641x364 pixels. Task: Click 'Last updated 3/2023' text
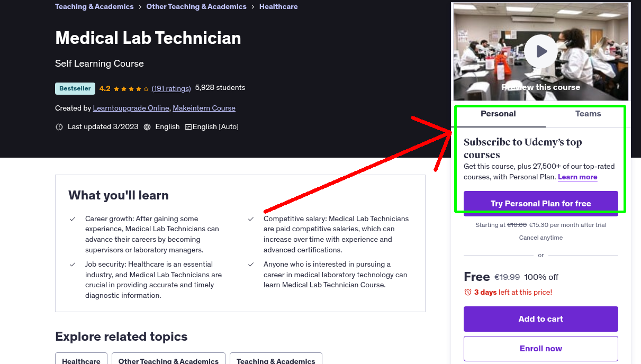[103, 127]
